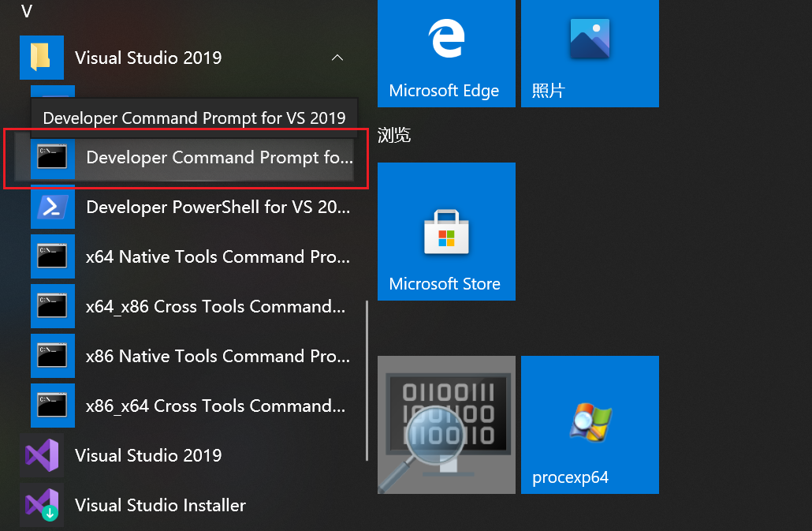Open Visual Studio Installer
Viewport: 812px width, 531px height.
coord(160,505)
